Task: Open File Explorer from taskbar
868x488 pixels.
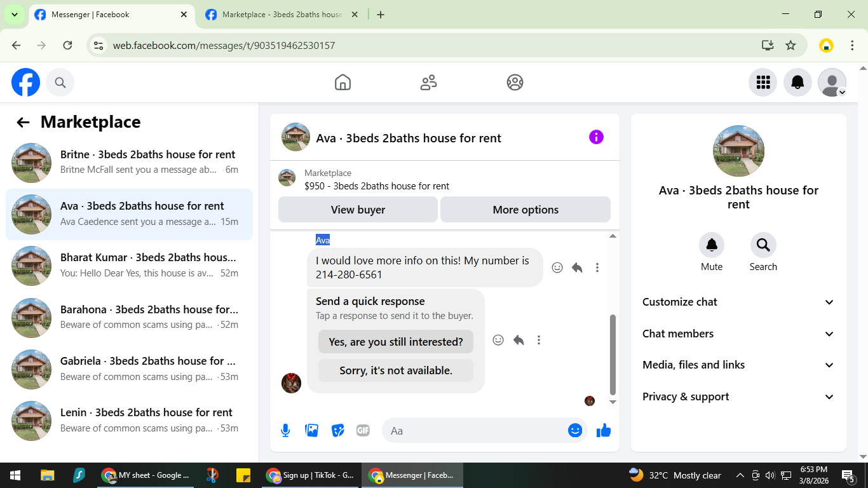Action: 48,475
